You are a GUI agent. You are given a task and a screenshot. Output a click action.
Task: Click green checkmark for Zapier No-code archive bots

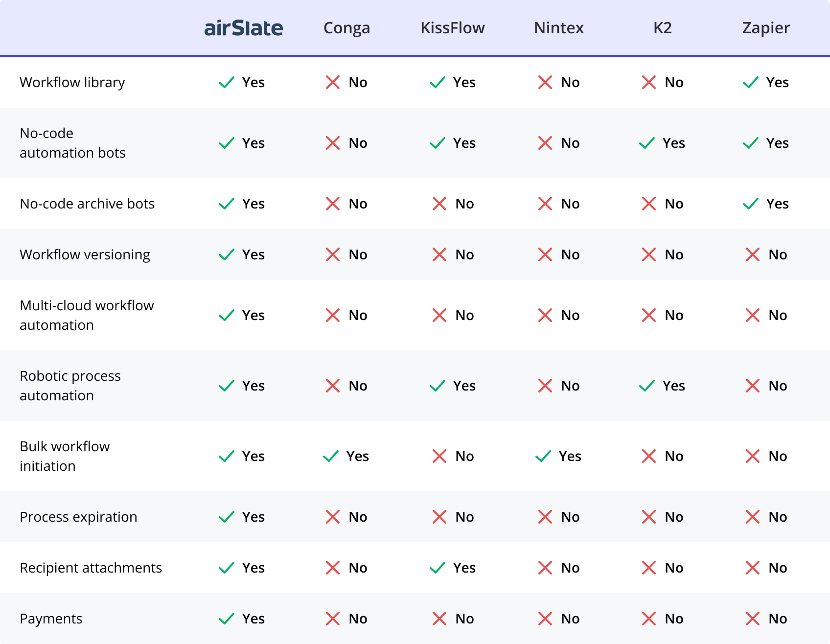(751, 204)
